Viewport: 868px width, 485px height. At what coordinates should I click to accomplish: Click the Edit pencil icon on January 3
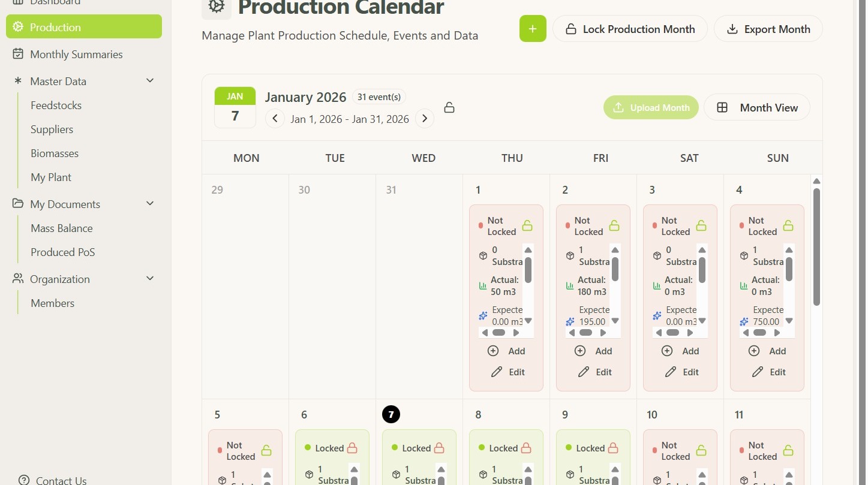click(671, 372)
